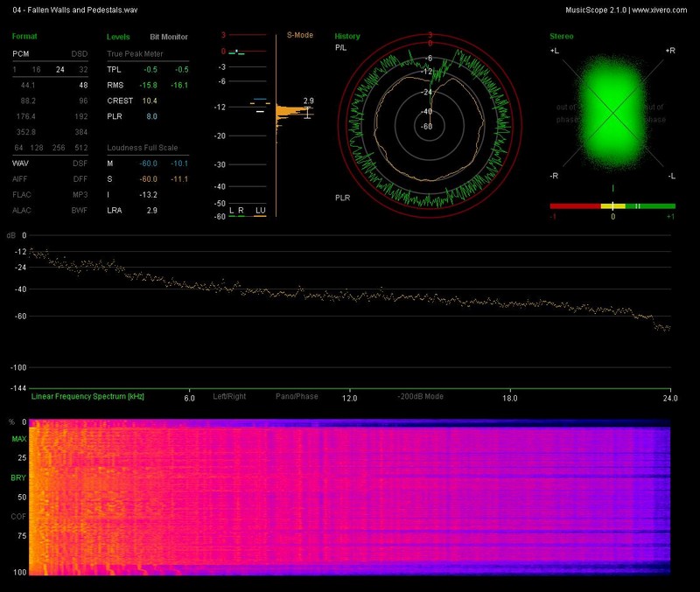The width and height of the screenshot is (700, 592).
Task: Click the Linear Frequency Spectrum [kHz] label
Action: pos(87,396)
